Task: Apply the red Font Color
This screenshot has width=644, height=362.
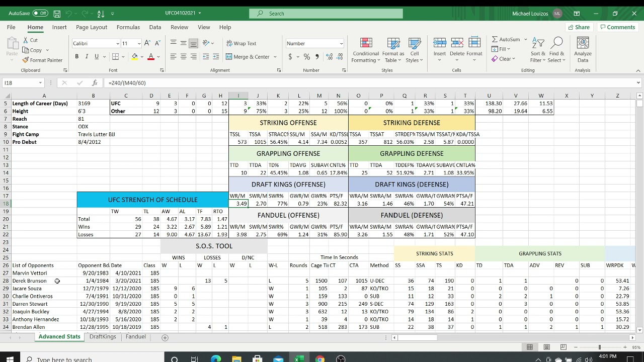Action: click(150, 57)
